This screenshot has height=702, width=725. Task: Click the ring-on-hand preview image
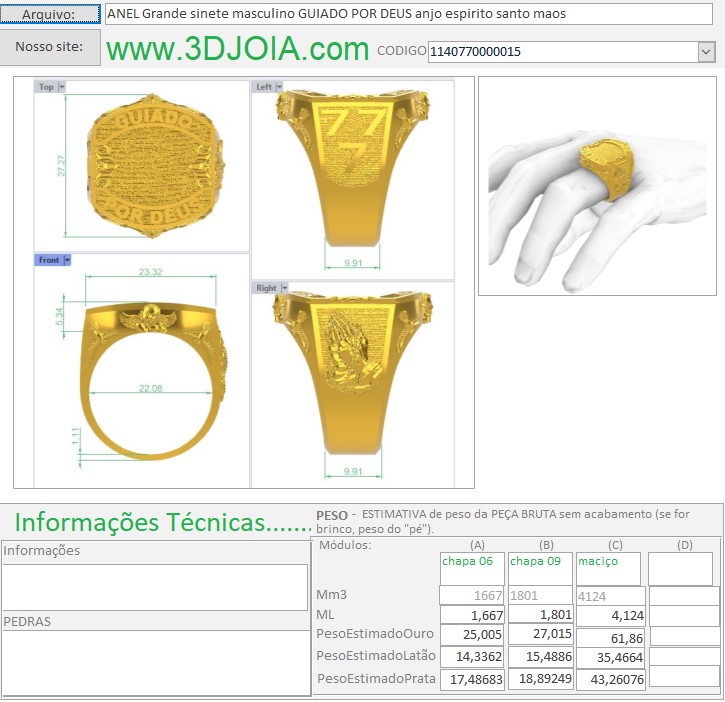(x=596, y=186)
